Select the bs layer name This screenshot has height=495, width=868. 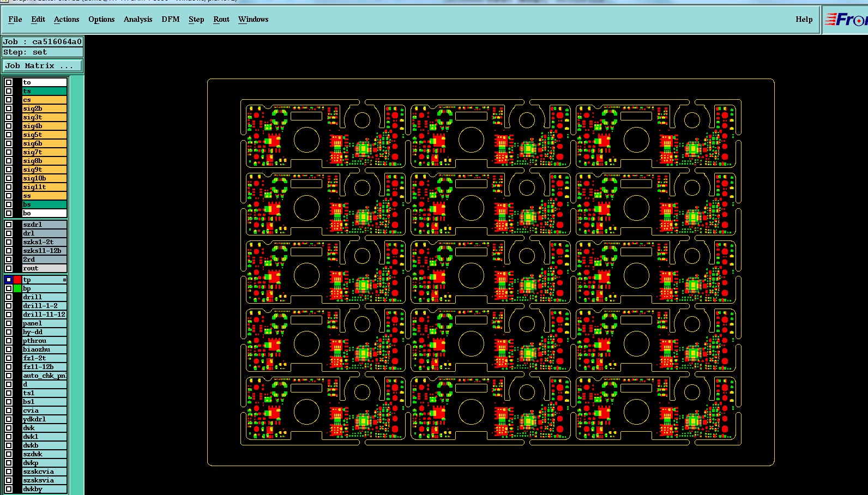(x=44, y=204)
